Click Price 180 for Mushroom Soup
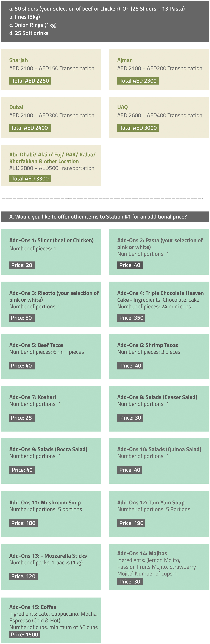This screenshot has width=210, height=644. [23, 523]
